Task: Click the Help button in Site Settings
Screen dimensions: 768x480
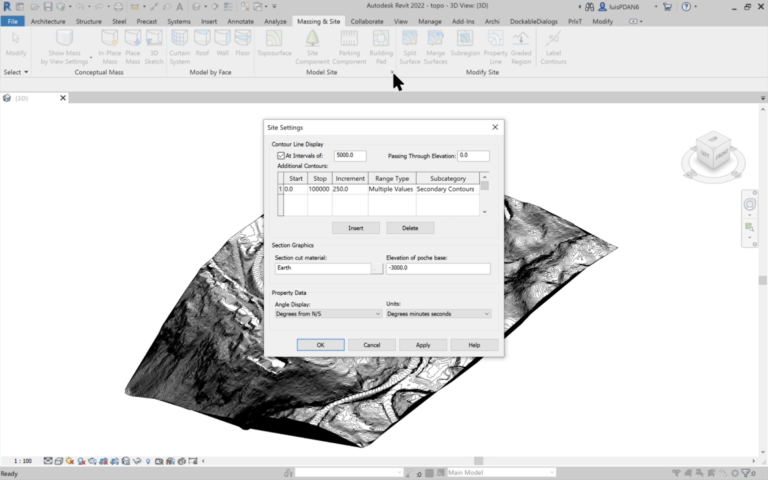Action: coord(474,345)
